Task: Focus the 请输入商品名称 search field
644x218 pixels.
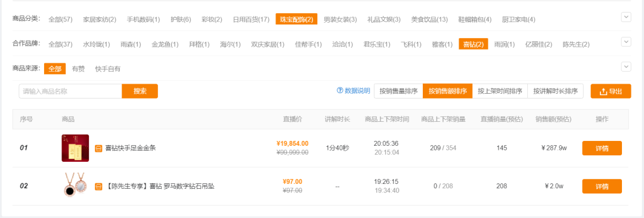Action: click(x=70, y=91)
